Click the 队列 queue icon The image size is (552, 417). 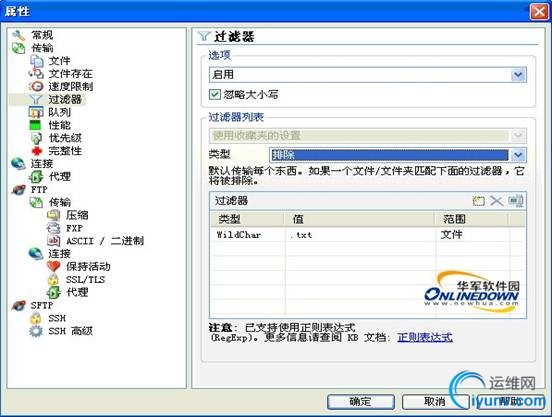36,112
